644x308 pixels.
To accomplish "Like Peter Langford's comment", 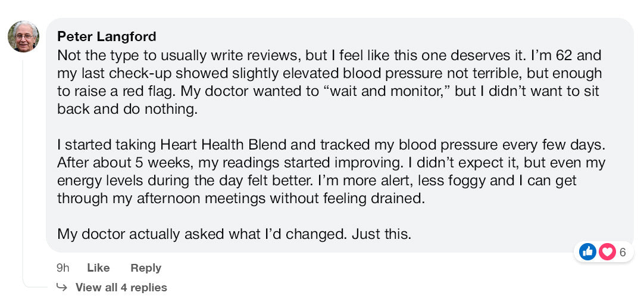I will pyautogui.click(x=98, y=268).
